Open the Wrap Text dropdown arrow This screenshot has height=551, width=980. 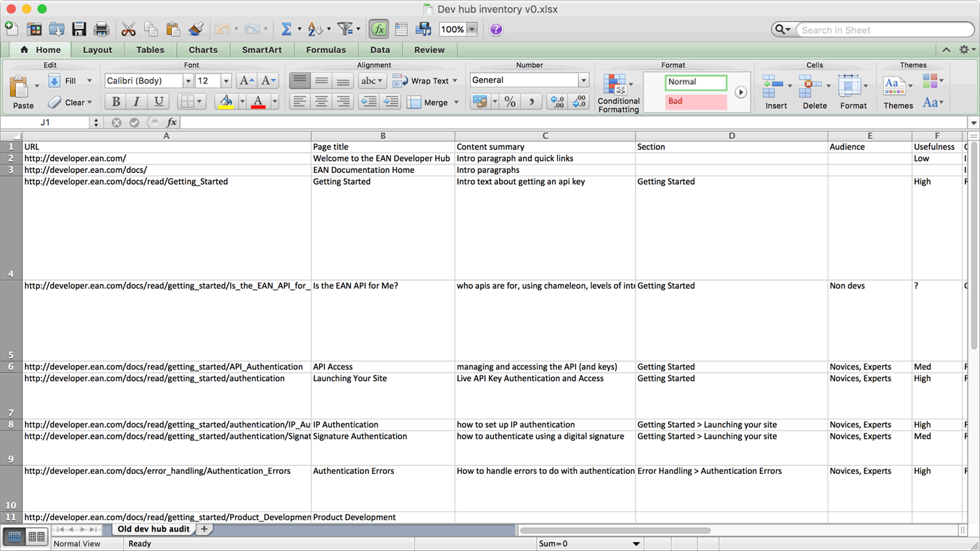455,81
